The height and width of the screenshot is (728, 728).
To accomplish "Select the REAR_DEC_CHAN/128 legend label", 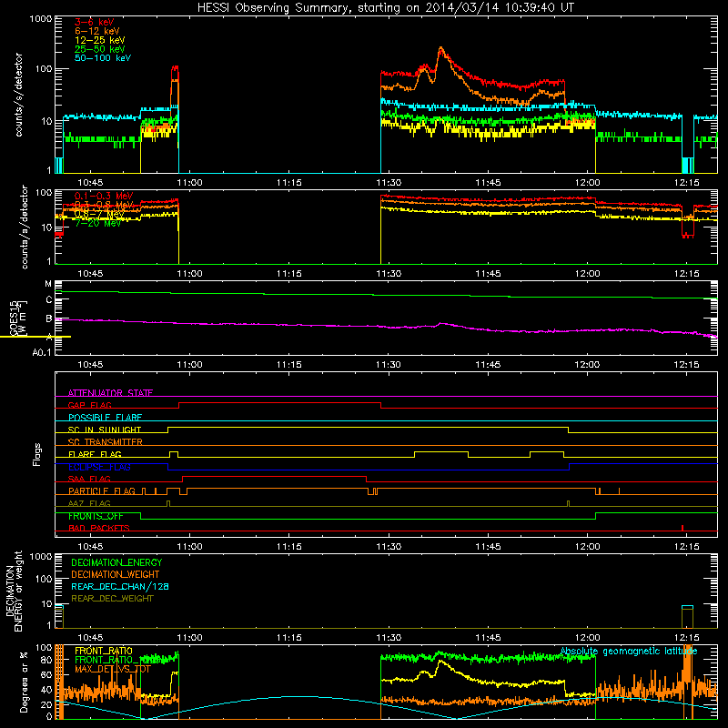I will (120, 587).
